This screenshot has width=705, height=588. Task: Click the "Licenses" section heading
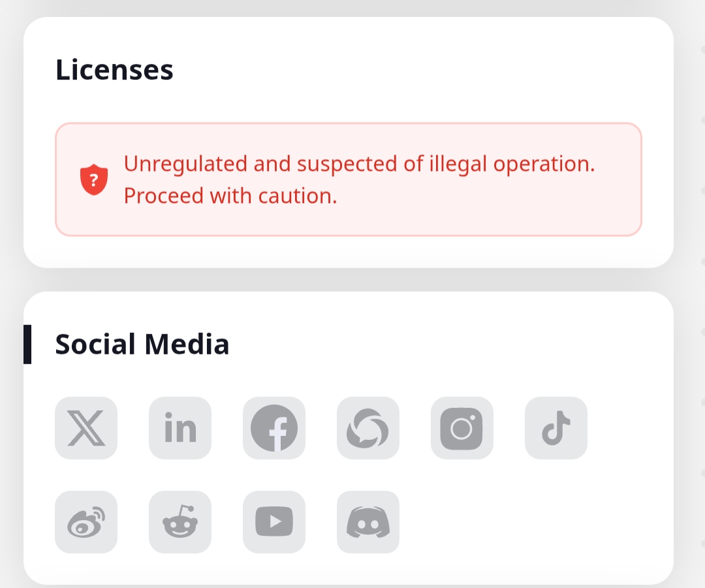[x=114, y=70]
